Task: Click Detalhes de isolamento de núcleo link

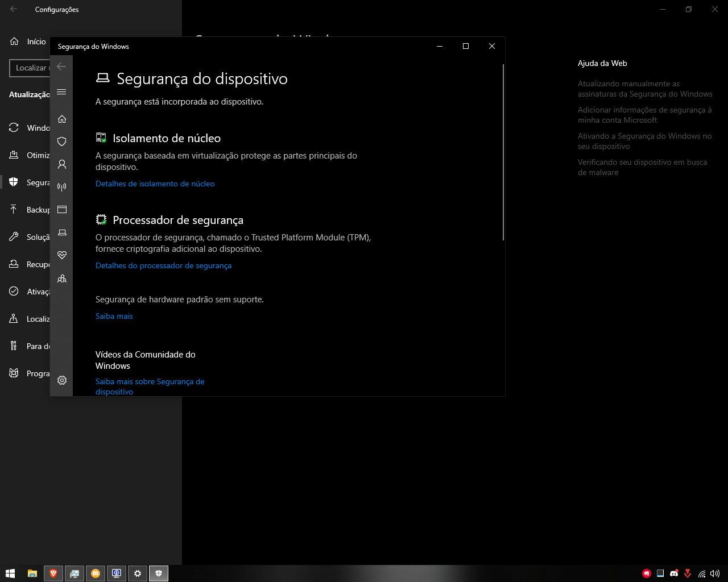Action: tap(155, 184)
